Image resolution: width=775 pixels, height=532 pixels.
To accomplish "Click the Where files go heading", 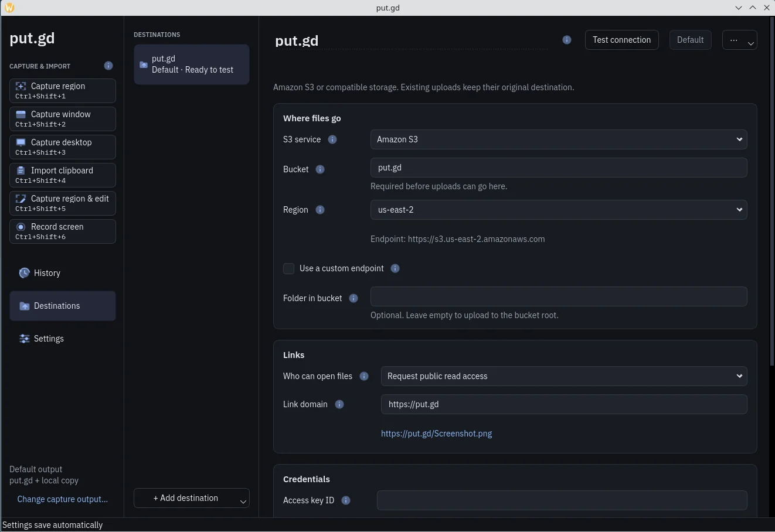I will [312, 118].
